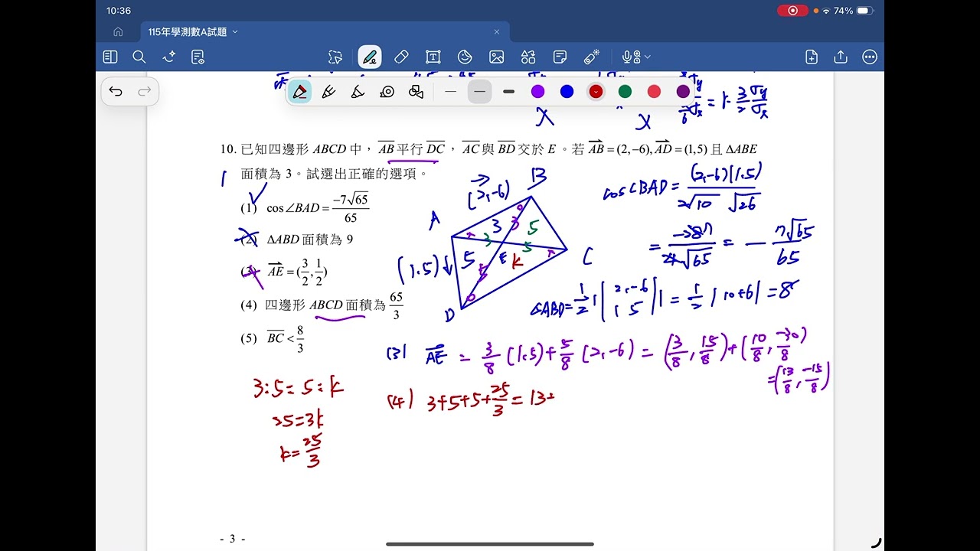Go to the home library tab
Screen dimensions: 980x551
(x=118, y=32)
